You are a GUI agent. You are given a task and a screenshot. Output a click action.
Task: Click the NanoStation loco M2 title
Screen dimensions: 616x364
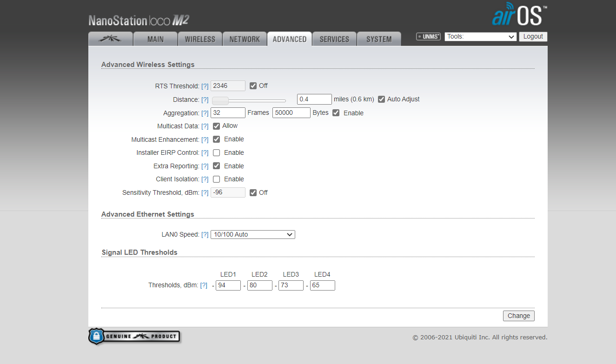[139, 20]
